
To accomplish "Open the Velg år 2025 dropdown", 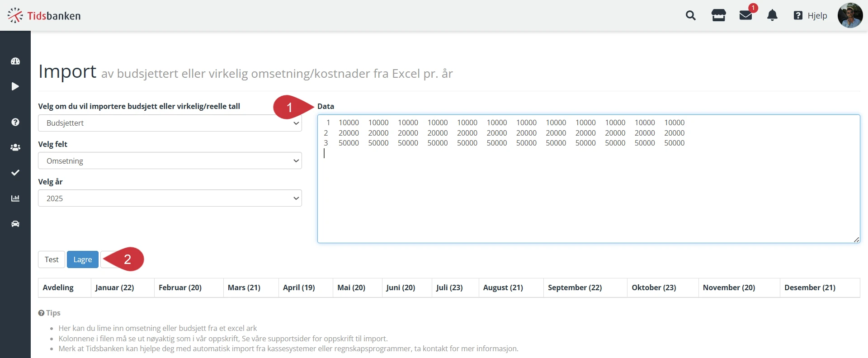I will 170,198.
